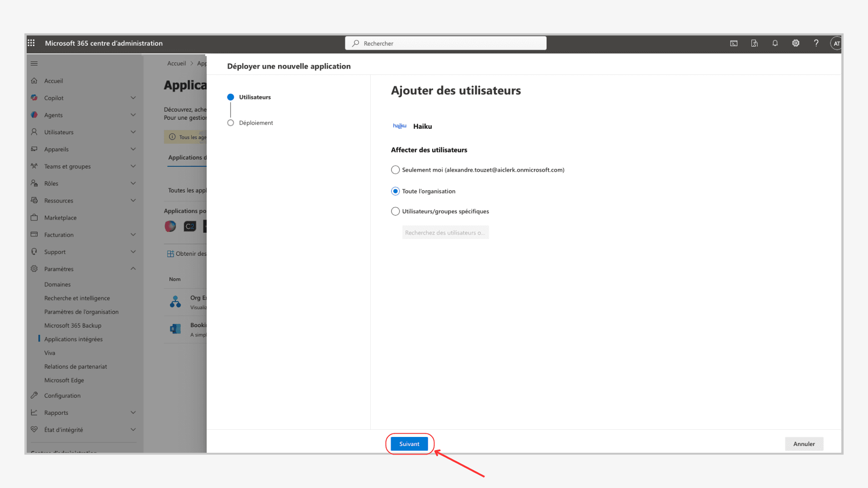Open Applications intégrées in sidebar
The width and height of the screenshot is (868, 488).
[73, 339]
